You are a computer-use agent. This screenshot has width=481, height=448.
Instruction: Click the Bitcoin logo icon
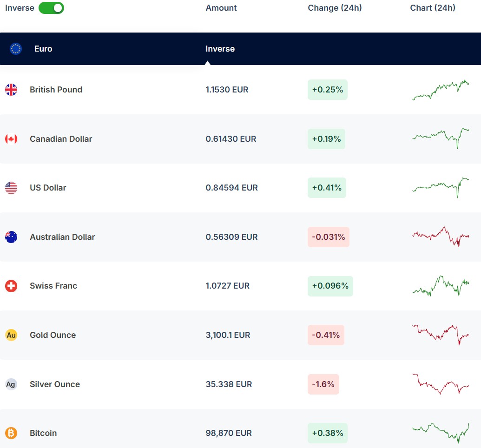pos(11,433)
